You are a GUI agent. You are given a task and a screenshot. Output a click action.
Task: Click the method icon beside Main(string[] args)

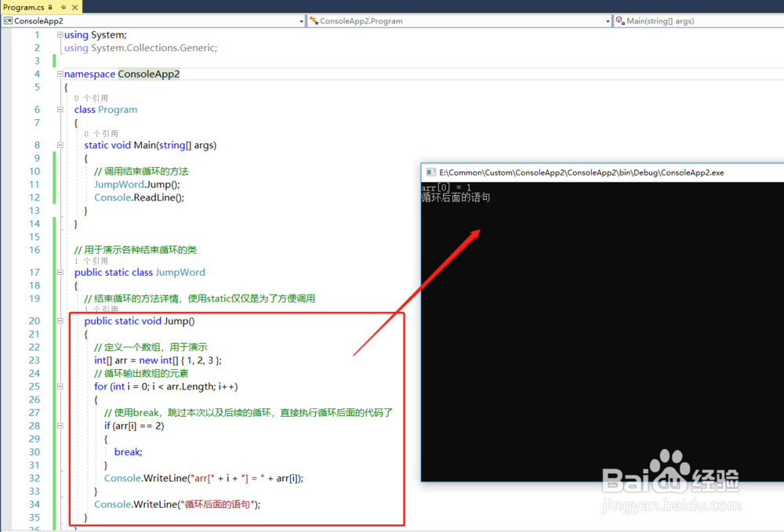coord(620,20)
